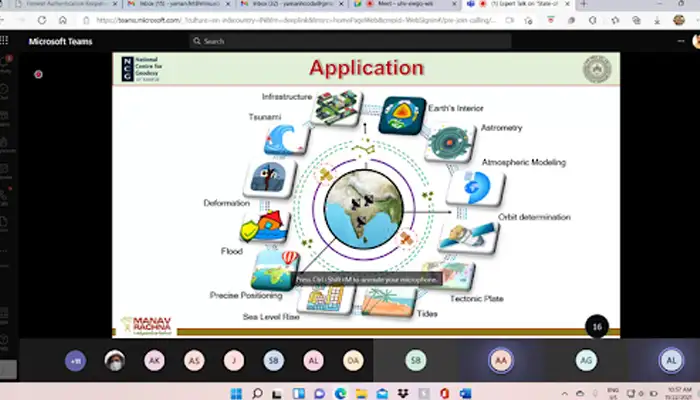Open the Microsoft Teams app launcher grid
Image resolution: width=700 pixels, height=400 pixels.
[x=6, y=41]
